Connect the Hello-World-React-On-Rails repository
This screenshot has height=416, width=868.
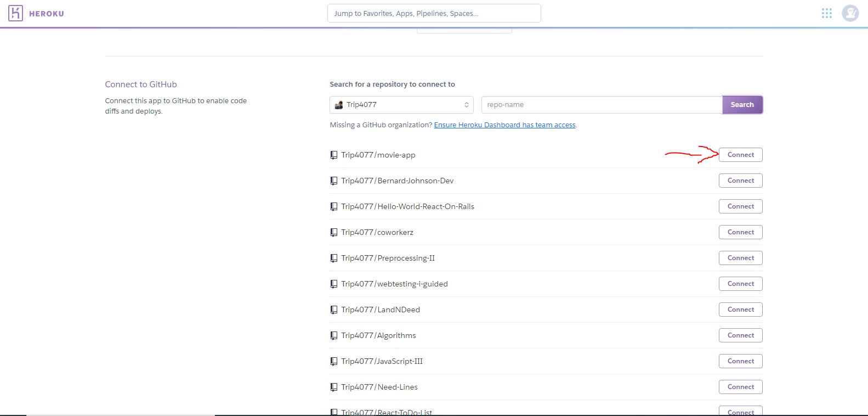740,206
